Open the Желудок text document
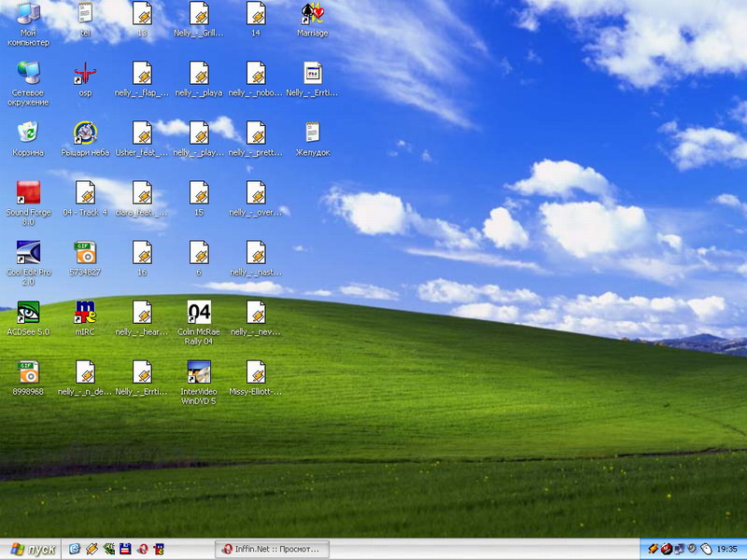The image size is (747, 560). [x=312, y=133]
